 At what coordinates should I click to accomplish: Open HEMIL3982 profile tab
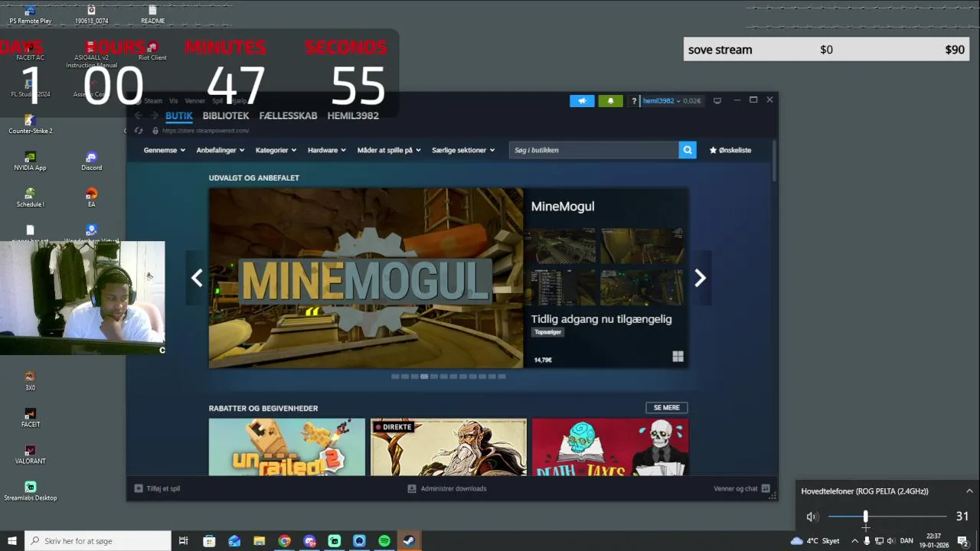[353, 116]
